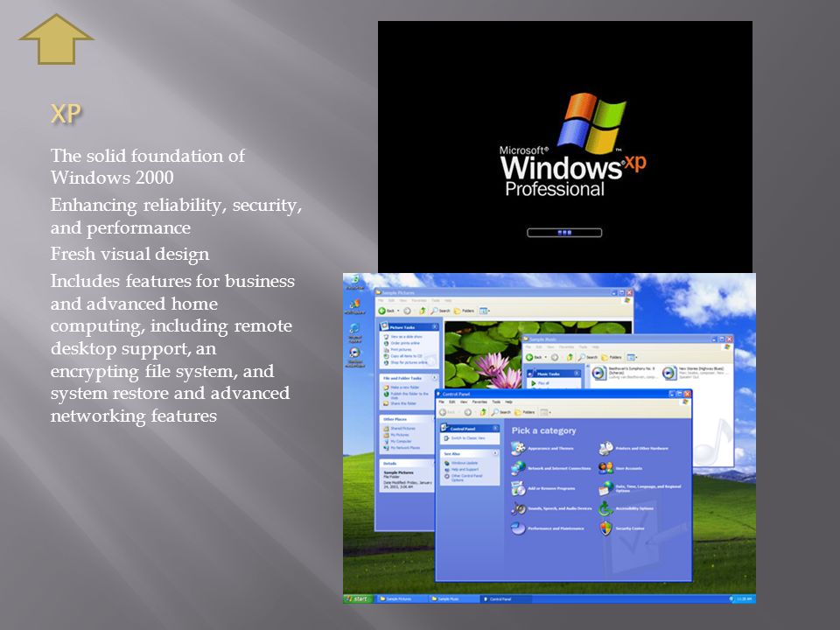
Task: Open Sounds, Speech, and Audio Devices category
Action: tap(551, 507)
